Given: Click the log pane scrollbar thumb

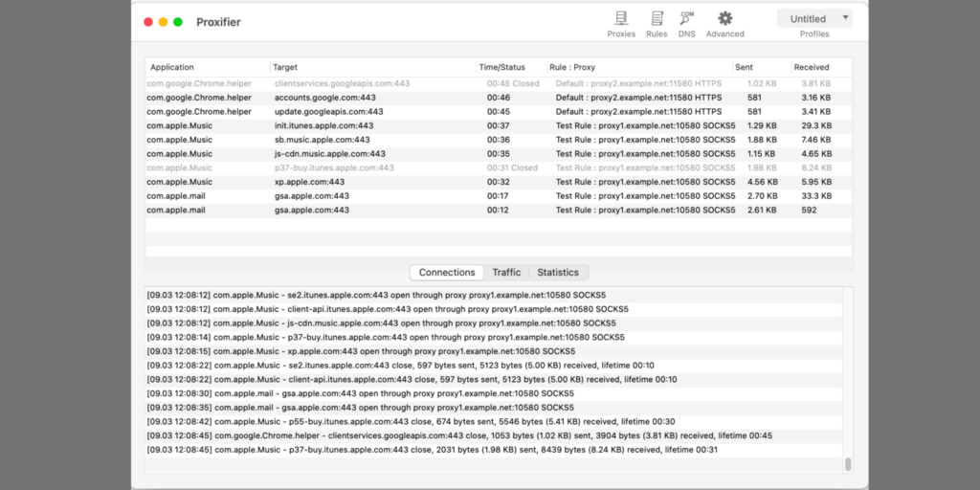Looking at the screenshot, I should pyautogui.click(x=848, y=464).
